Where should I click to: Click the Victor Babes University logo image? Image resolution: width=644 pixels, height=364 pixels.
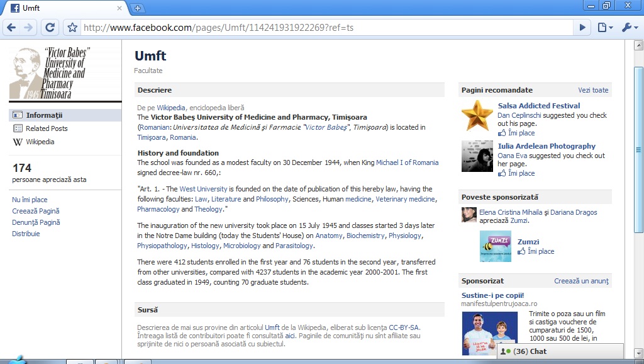[x=65, y=73]
